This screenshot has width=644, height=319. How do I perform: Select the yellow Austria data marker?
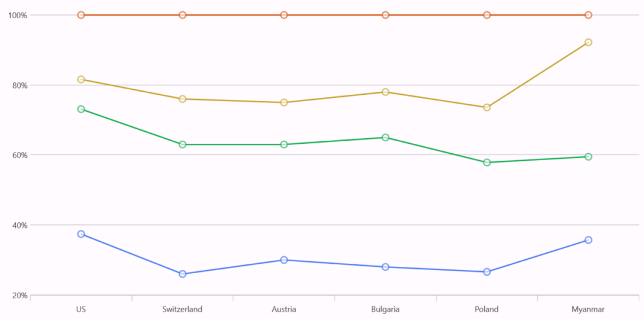(x=284, y=102)
